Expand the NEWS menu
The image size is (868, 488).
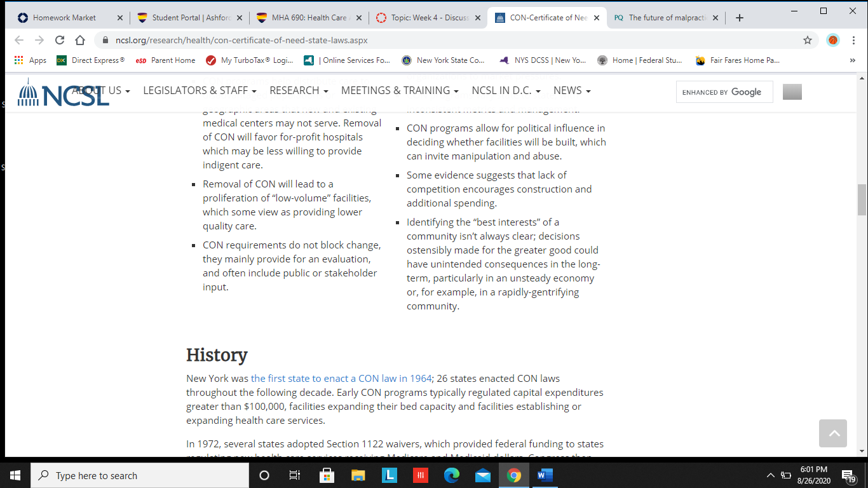[x=572, y=91]
